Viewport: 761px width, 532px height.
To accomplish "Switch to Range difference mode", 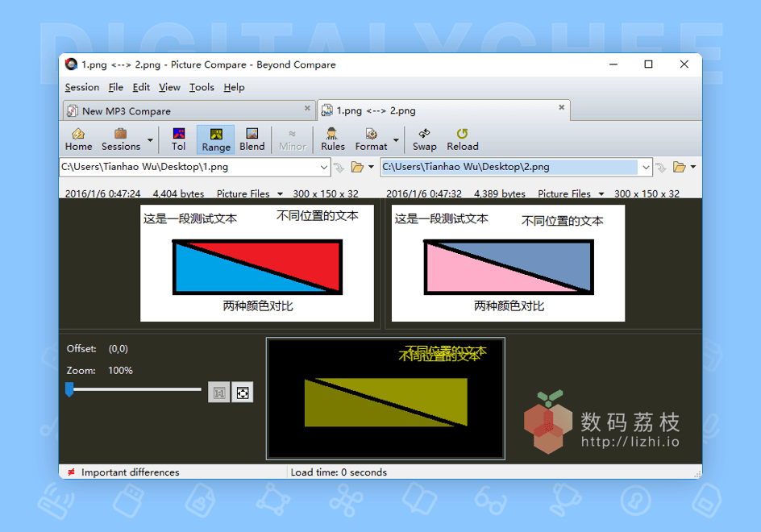I will point(216,139).
